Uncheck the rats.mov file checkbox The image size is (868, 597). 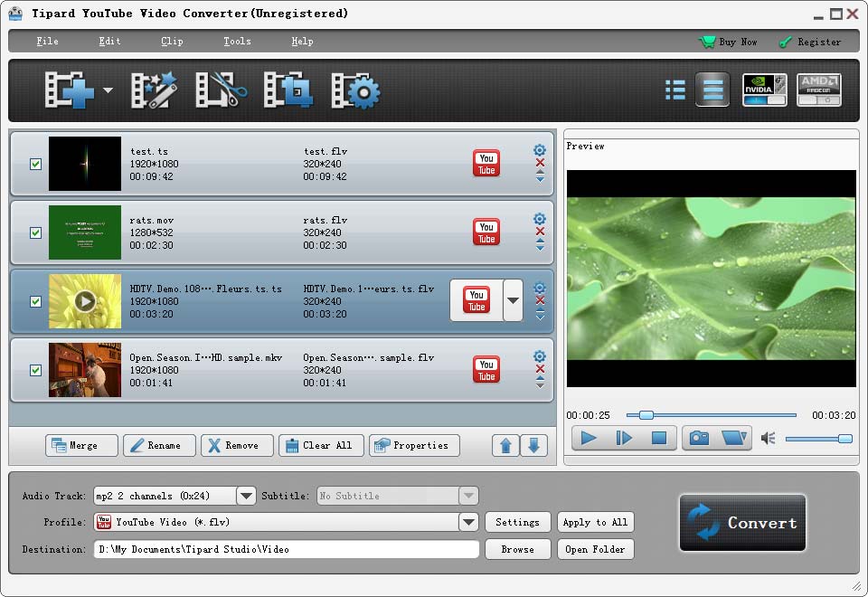[36, 232]
